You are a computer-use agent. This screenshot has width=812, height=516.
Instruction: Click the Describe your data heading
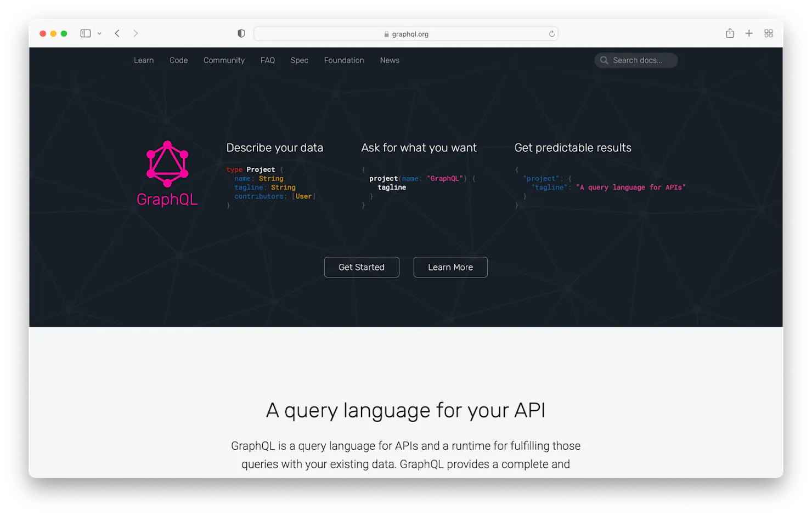tap(275, 148)
